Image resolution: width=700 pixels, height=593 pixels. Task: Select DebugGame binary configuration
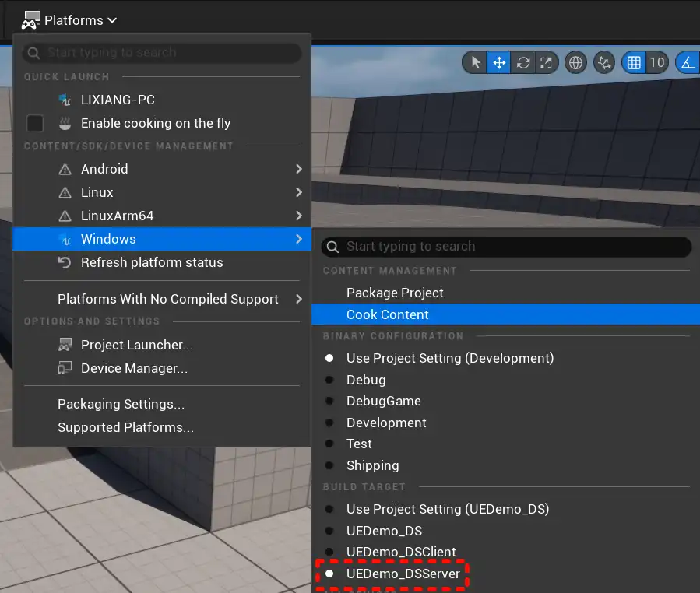point(383,401)
